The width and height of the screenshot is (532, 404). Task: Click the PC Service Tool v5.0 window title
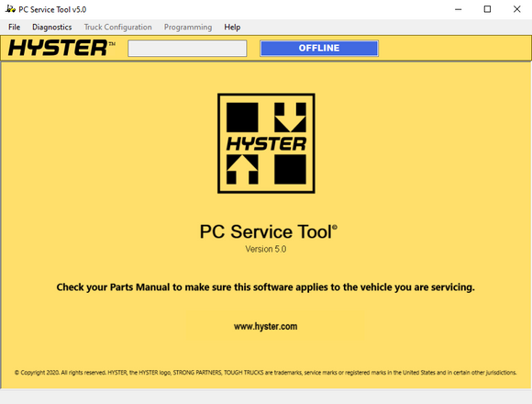pyautogui.click(x=52, y=9)
